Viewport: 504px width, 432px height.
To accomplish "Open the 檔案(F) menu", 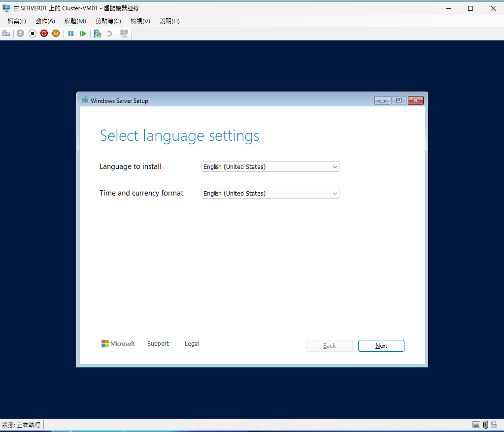I will point(17,21).
